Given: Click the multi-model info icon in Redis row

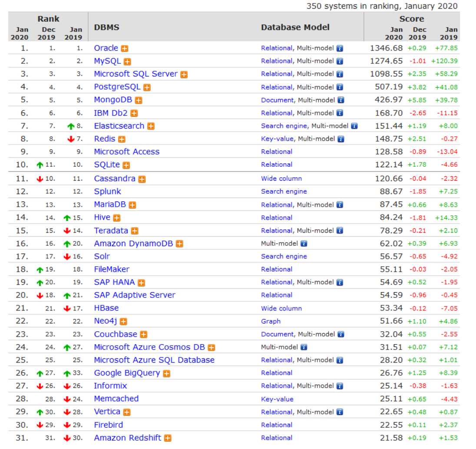Looking at the screenshot, I should (341, 139).
